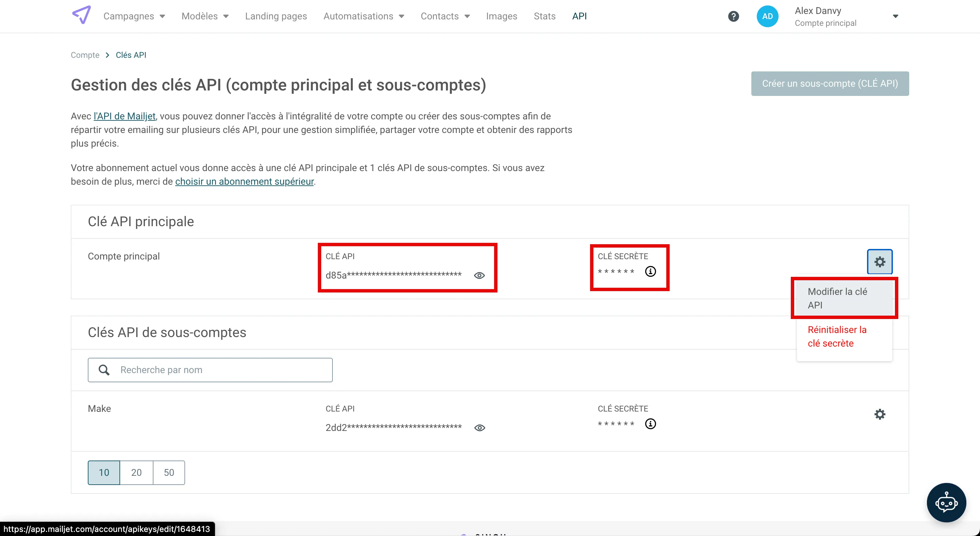This screenshot has height=536, width=980.
Task: Click the Make sub-account name
Action: point(99,409)
